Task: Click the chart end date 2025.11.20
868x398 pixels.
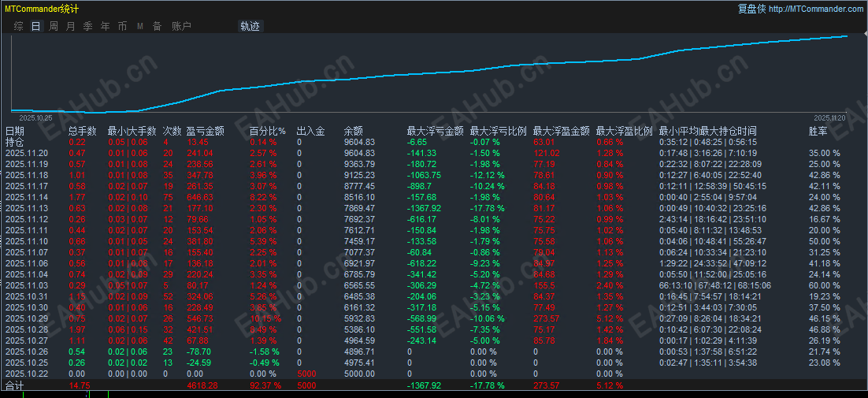Action: [829, 118]
